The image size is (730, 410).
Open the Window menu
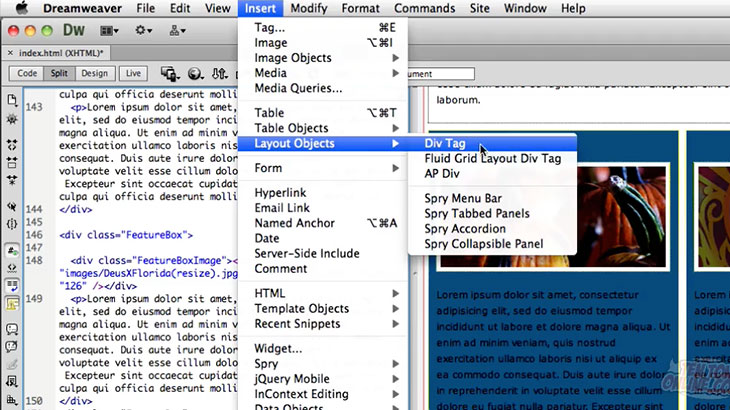coord(525,8)
